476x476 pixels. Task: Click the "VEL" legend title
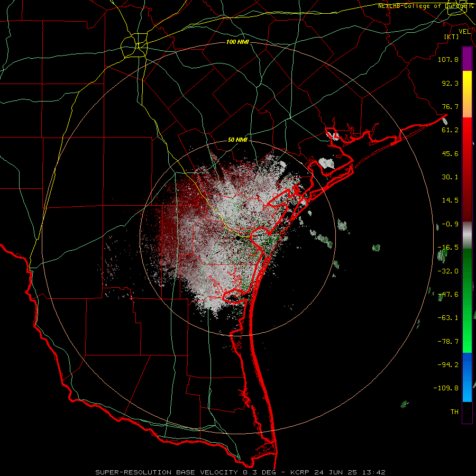coord(464,32)
